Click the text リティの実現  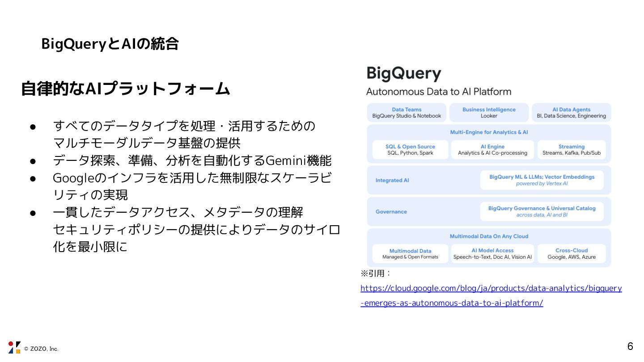pyautogui.click(x=90, y=195)
